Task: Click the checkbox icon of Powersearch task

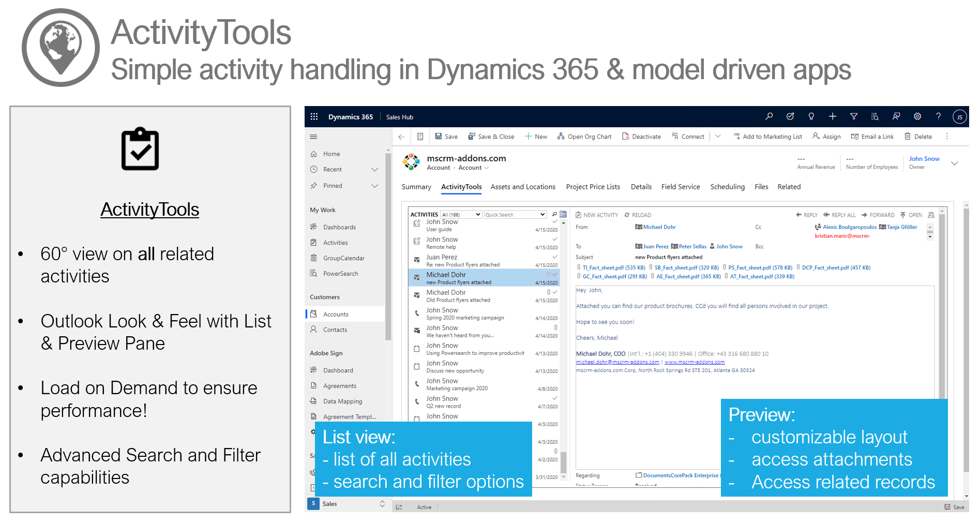Action: coord(417,349)
